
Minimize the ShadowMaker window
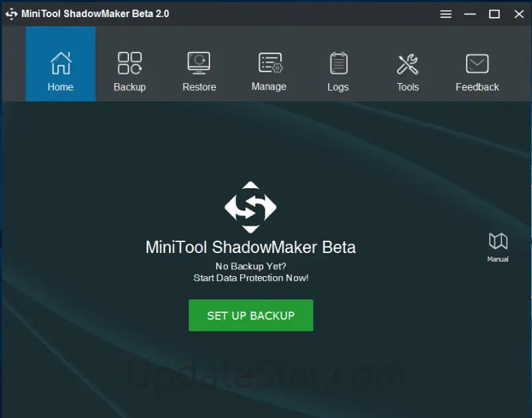tap(470, 14)
